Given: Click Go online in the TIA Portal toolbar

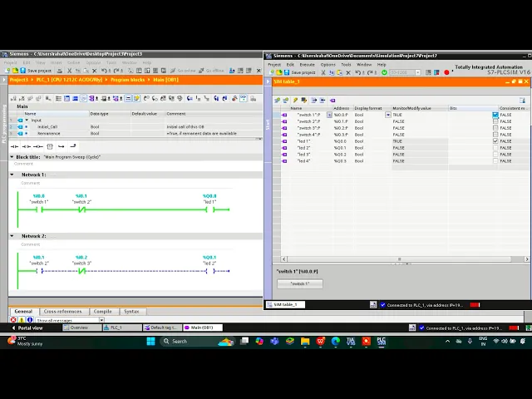Looking at the screenshot, I should coord(183,71).
